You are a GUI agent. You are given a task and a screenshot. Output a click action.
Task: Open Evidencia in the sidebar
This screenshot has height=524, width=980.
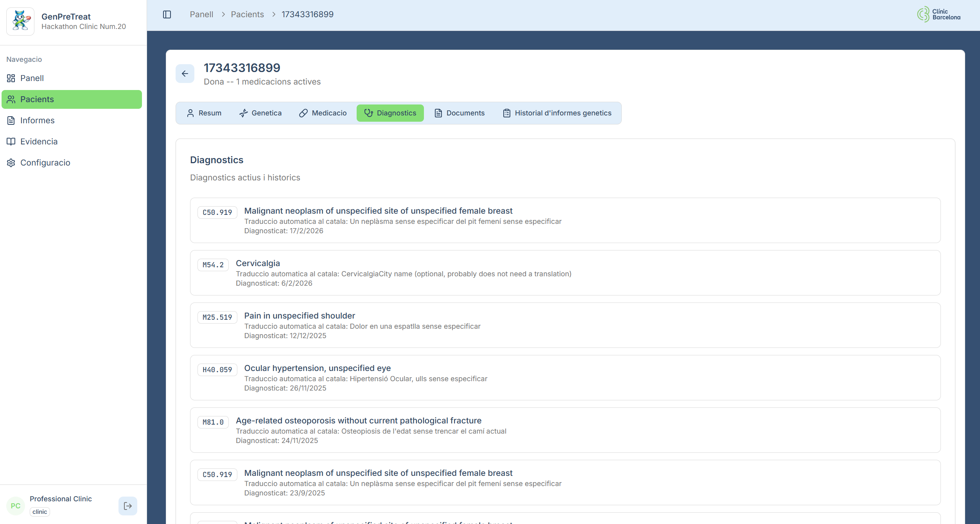point(39,142)
